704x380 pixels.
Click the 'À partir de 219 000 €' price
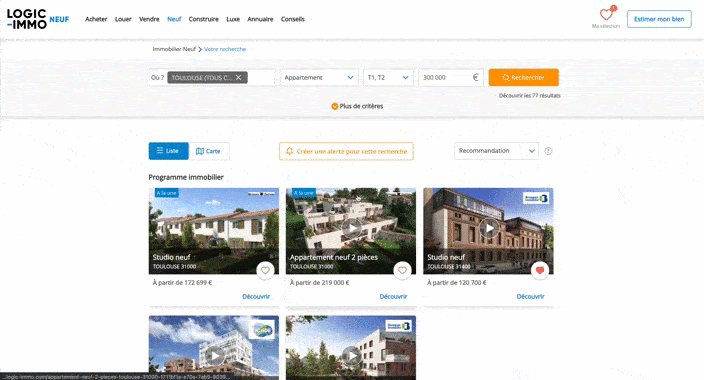point(319,283)
